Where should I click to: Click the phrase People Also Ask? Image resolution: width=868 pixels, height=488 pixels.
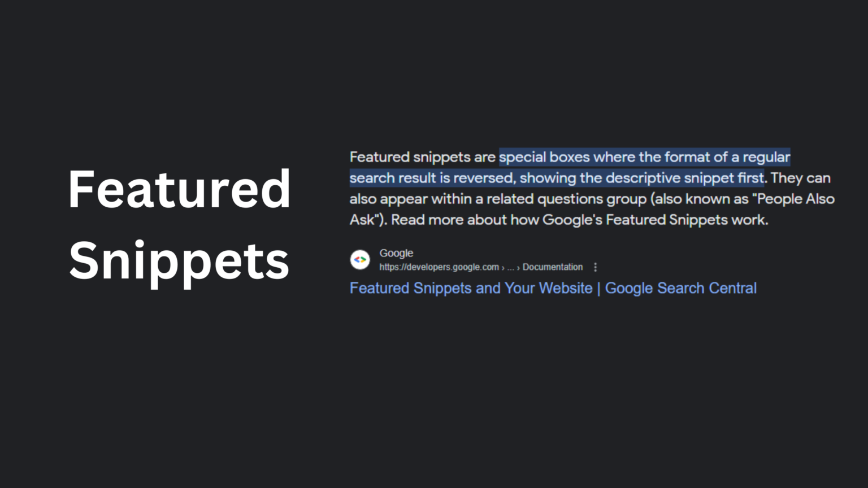pos(794,199)
